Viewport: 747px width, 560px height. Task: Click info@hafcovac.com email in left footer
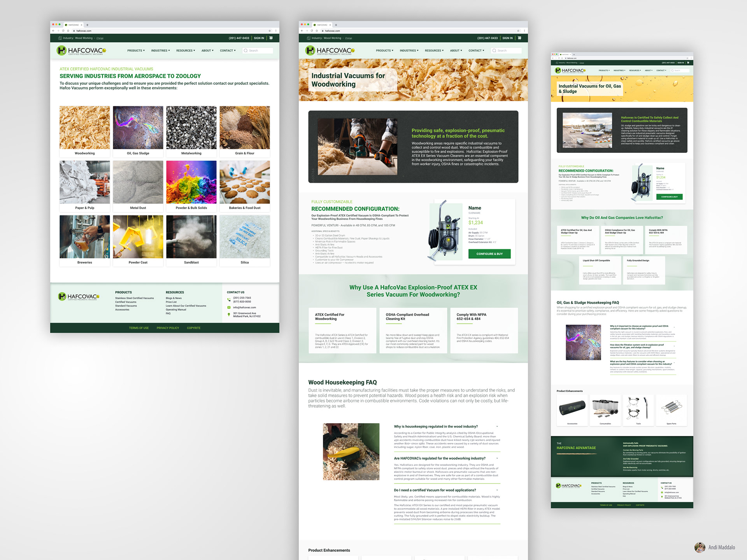(x=244, y=308)
